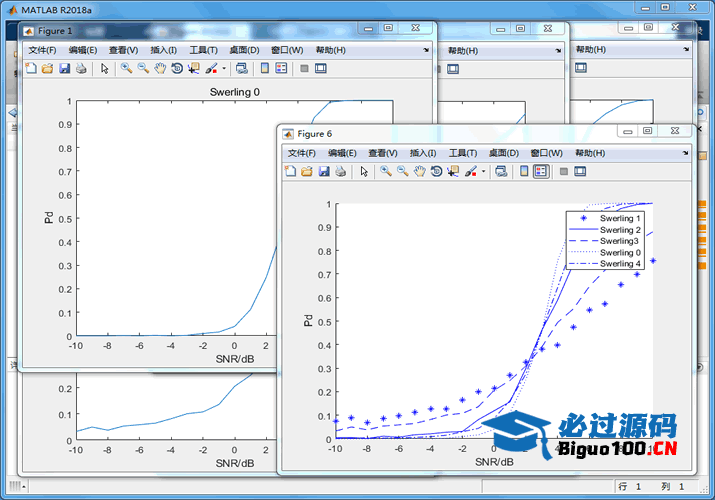Click Show Plot Tools icon in Figure 6
715x500 pixels.
580,171
